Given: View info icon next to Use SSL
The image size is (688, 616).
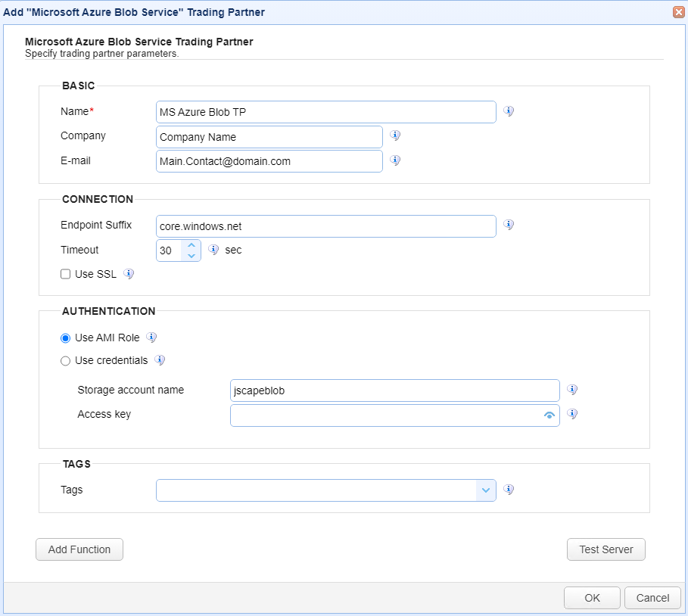Looking at the screenshot, I should click(x=129, y=274).
